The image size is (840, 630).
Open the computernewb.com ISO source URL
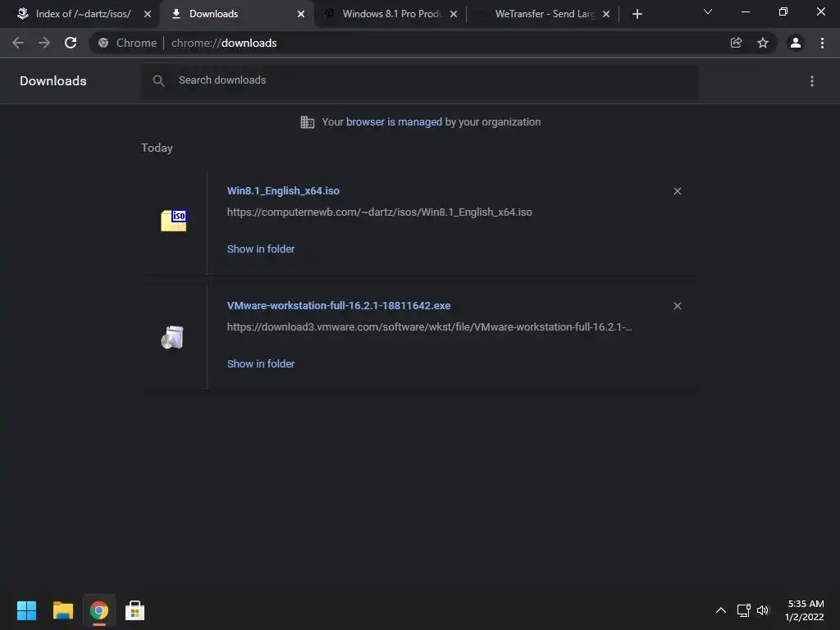point(379,212)
